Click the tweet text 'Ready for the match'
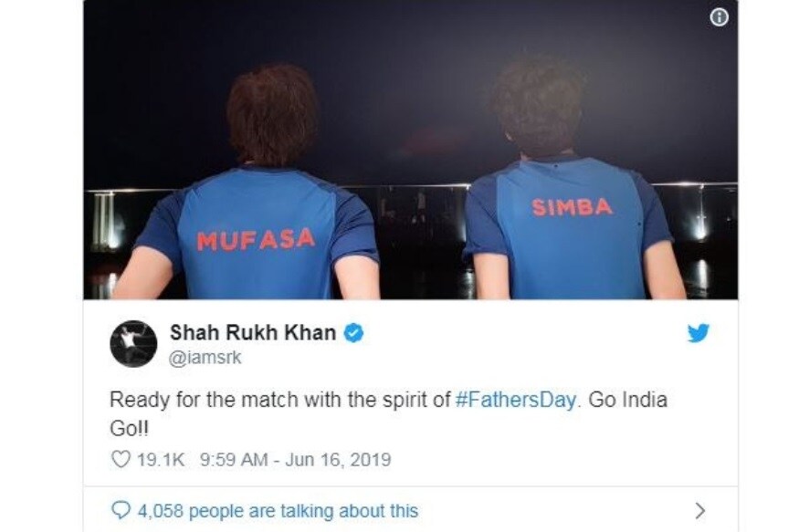This screenshot has height=532, width=799. point(204,400)
